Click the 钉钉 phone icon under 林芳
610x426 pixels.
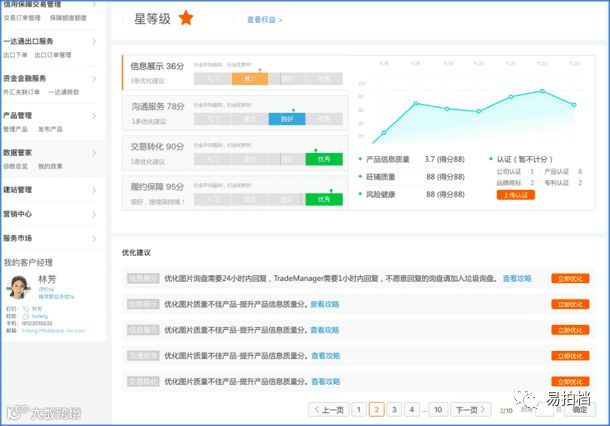(x=26, y=309)
